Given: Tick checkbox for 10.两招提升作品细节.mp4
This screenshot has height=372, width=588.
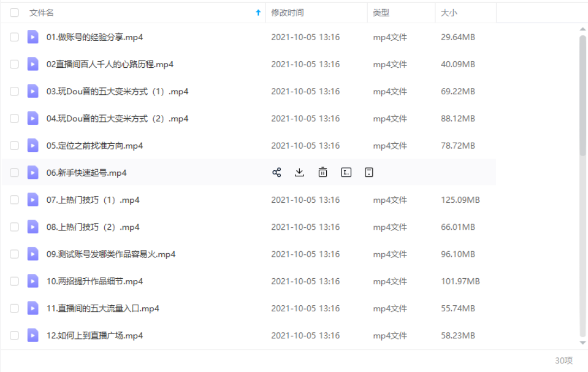Looking at the screenshot, I should click(x=14, y=281).
